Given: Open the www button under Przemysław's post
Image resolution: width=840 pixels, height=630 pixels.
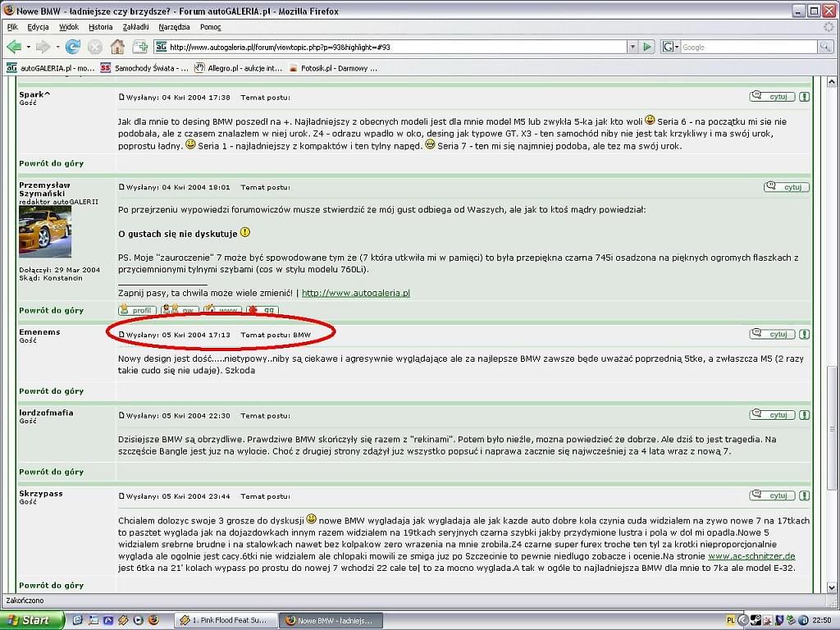Looking at the screenshot, I should coord(222,309).
